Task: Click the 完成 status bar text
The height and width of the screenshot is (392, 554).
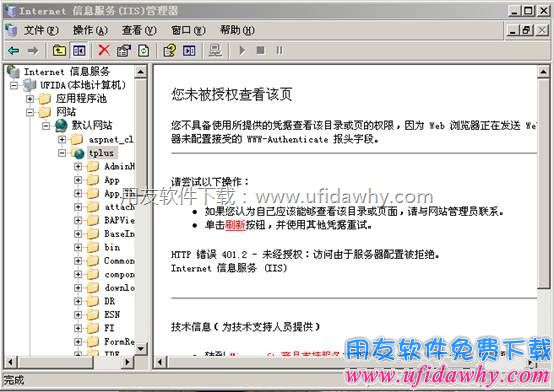Action: 14,380
